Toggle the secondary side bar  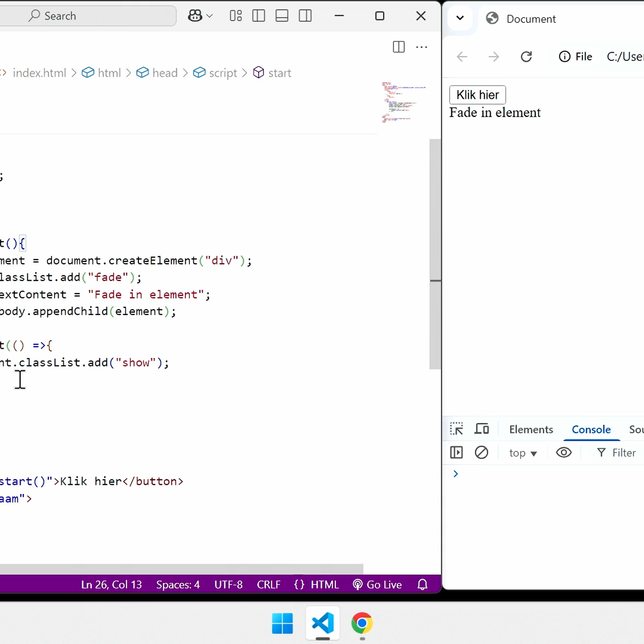tap(305, 16)
